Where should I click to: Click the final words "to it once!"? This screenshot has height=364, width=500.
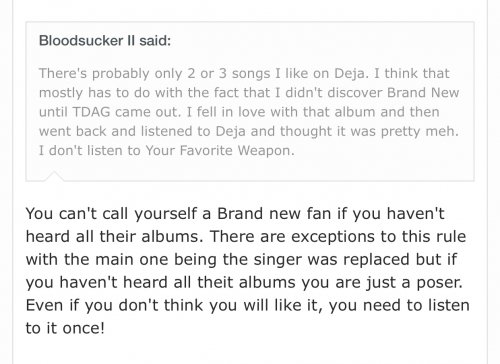click(65, 328)
